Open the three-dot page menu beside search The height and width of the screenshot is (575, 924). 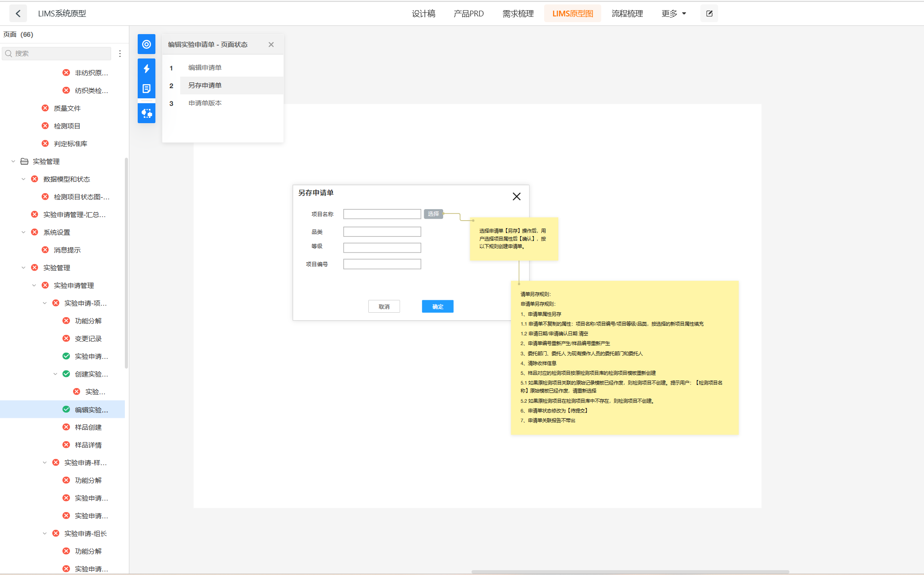(x=120, y=54)
